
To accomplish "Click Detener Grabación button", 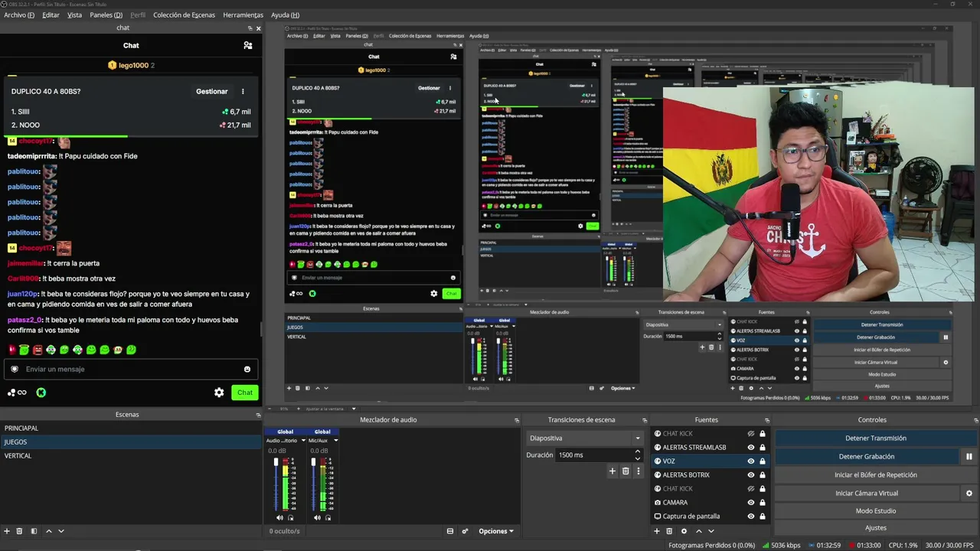I will [867, 457].
